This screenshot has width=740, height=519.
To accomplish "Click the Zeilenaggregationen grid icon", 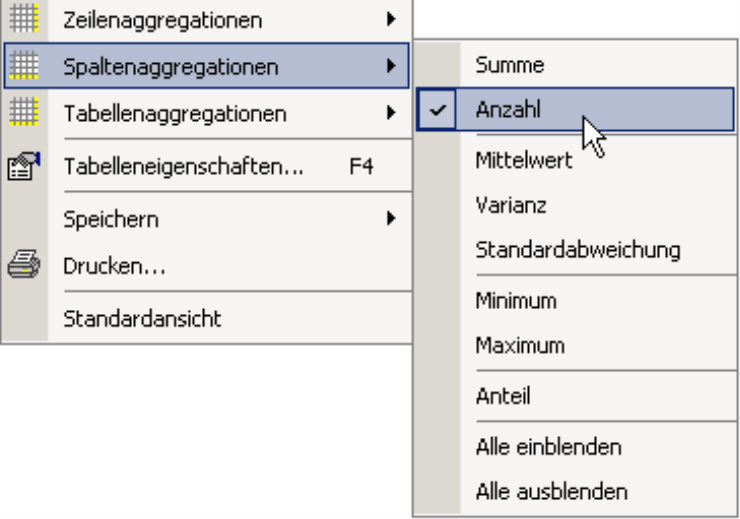I will (x=24, y=19).
